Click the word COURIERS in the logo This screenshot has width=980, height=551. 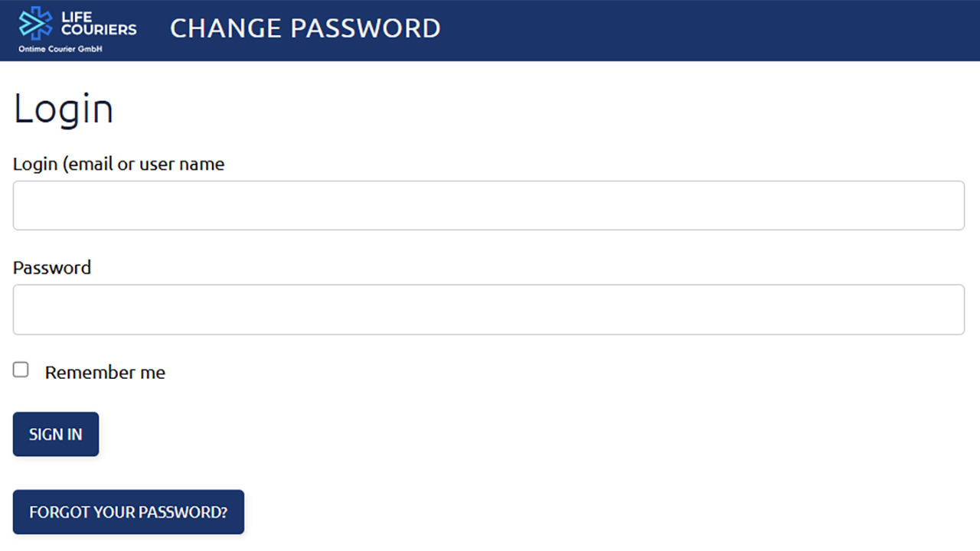point(99,30)
